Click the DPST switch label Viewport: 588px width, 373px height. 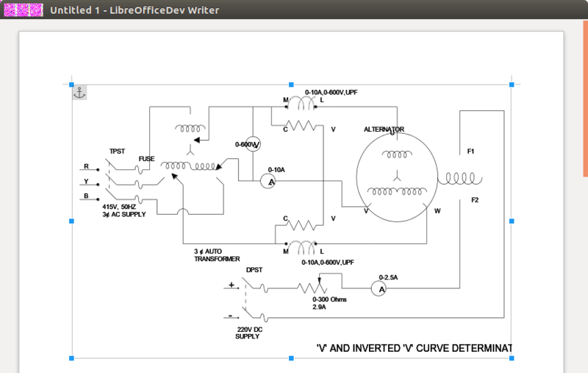click(x=254, y=270)
